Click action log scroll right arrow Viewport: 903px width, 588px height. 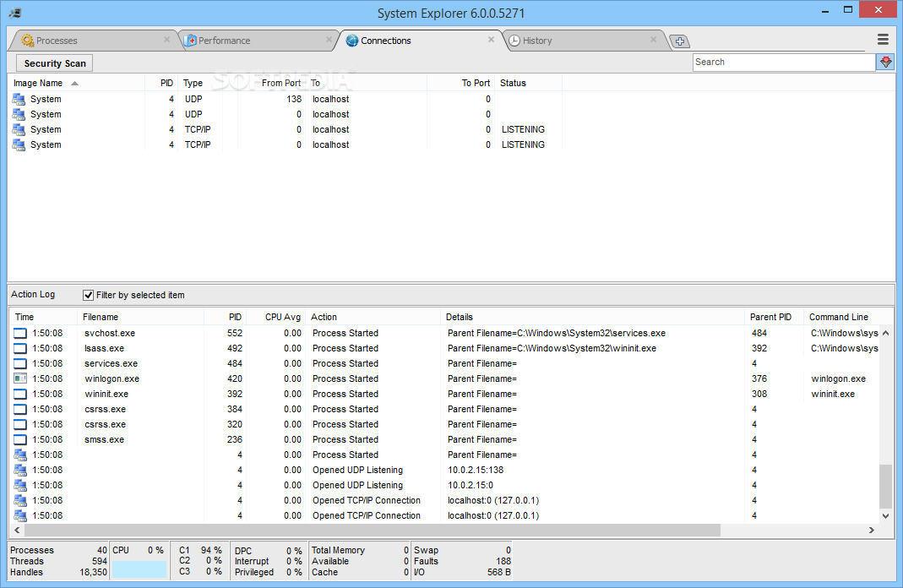coord(872,530)
